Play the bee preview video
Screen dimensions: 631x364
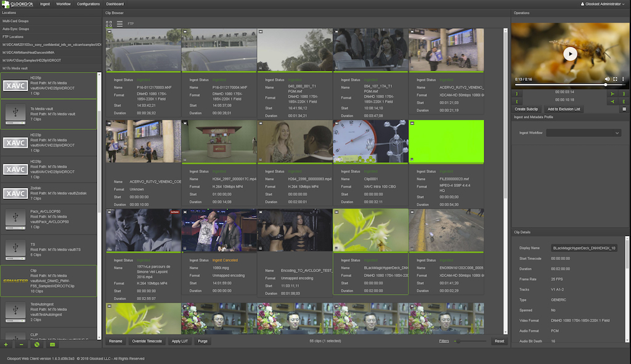[570, 54]
